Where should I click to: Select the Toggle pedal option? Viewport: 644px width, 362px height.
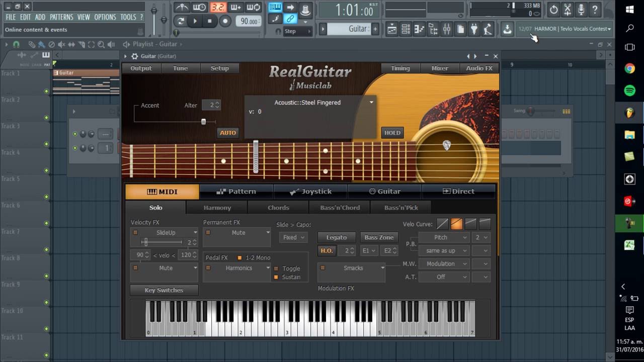point(276,268)
